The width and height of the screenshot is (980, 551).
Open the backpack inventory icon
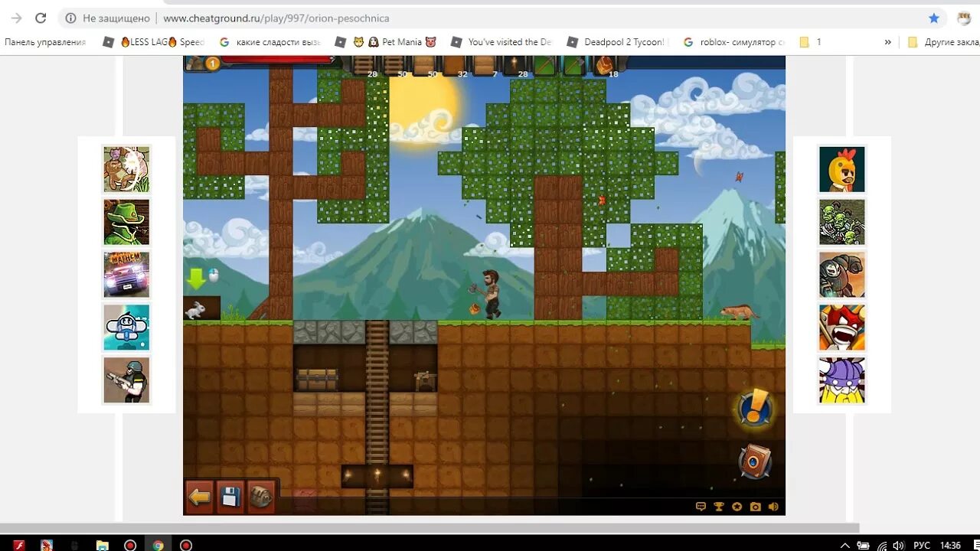[261, 497]
